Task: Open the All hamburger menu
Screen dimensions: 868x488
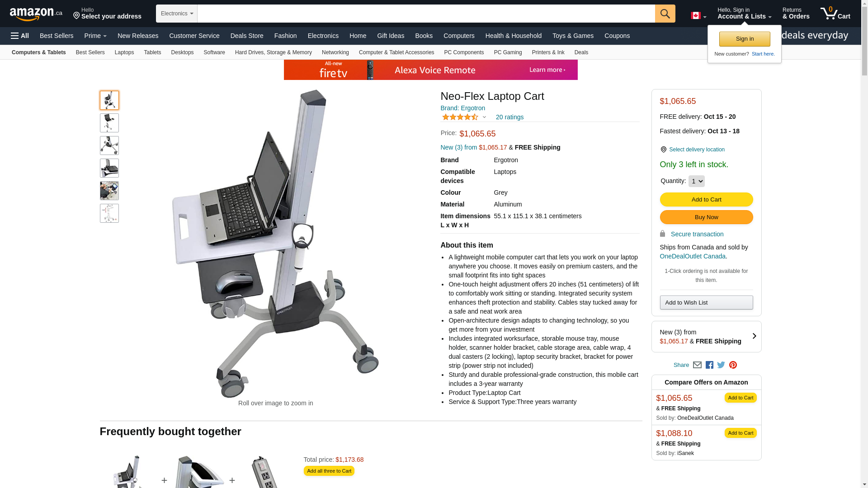Action: (20, 36)
